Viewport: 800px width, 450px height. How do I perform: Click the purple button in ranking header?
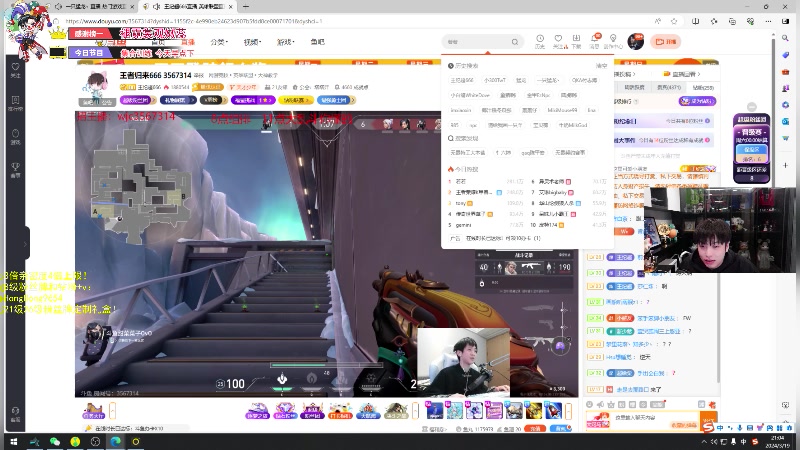[697, 101]
